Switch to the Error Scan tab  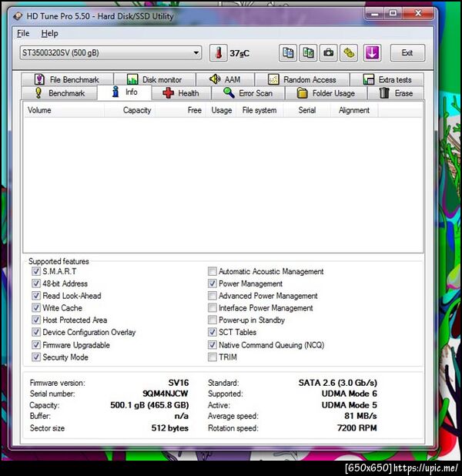248,93
